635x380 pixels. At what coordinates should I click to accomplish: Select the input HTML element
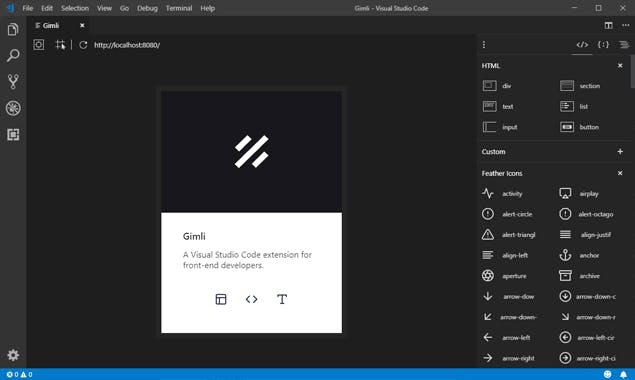click(500, 127)
